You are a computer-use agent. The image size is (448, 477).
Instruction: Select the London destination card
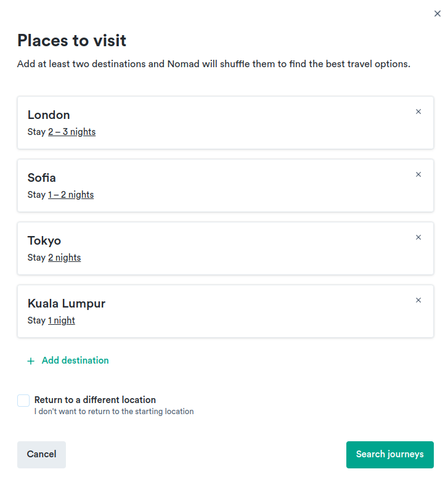pyautogui.click(x=226, y=123)
